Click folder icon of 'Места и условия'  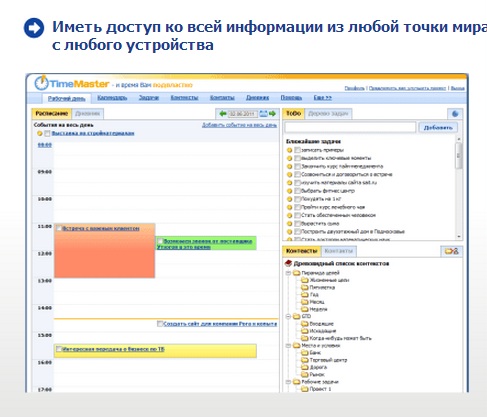tap(296, 345)
